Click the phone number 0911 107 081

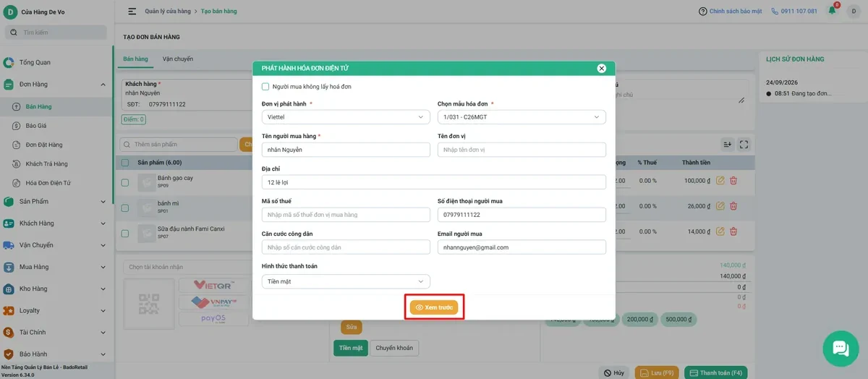coord(799,12)
